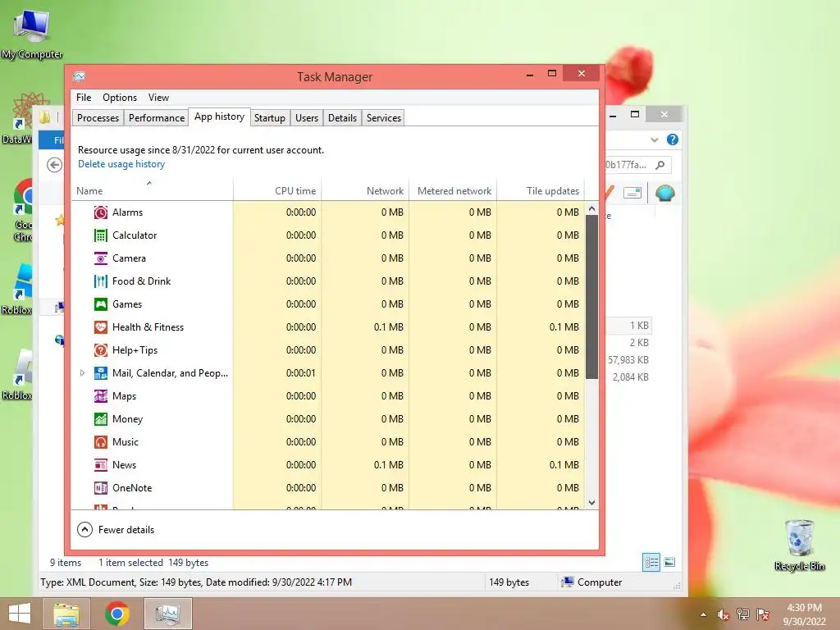Select the Food & Drink app icon
This screenshot has height=630, width=840.
pos(101,282)
